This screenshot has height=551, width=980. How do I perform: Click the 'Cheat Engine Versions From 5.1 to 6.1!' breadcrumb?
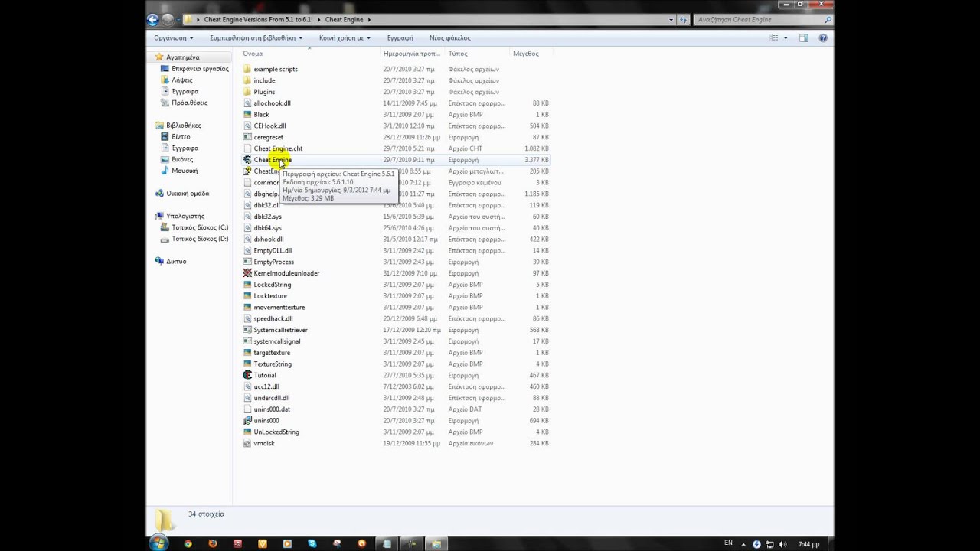point(258,20)
